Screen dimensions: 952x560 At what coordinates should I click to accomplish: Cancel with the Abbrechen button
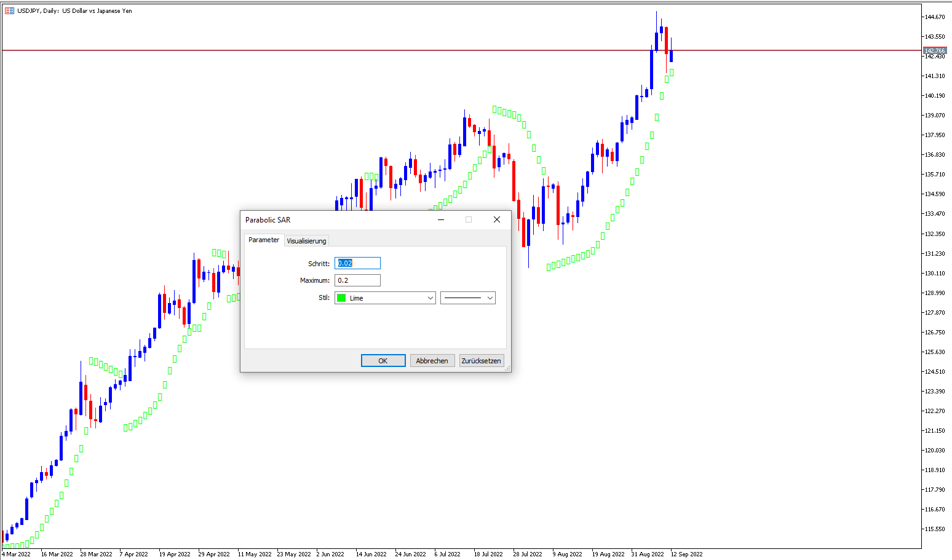[x=432, y=361]
